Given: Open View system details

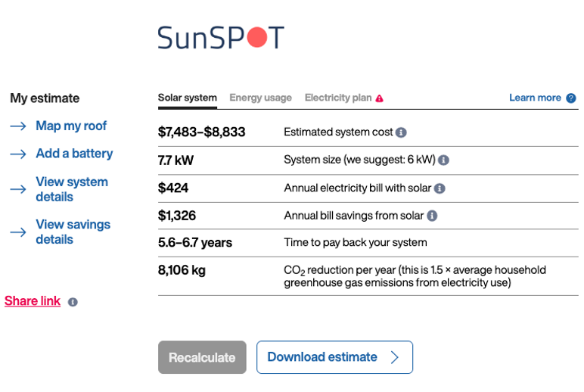Looking at the screenshot, I should click(72, 189).
